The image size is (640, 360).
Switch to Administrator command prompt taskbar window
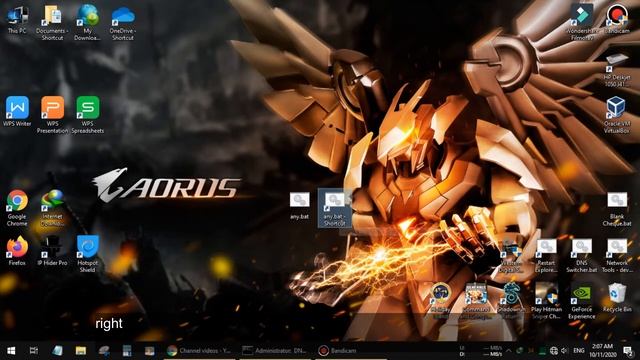pyautogui.click(x=274, y=351)
